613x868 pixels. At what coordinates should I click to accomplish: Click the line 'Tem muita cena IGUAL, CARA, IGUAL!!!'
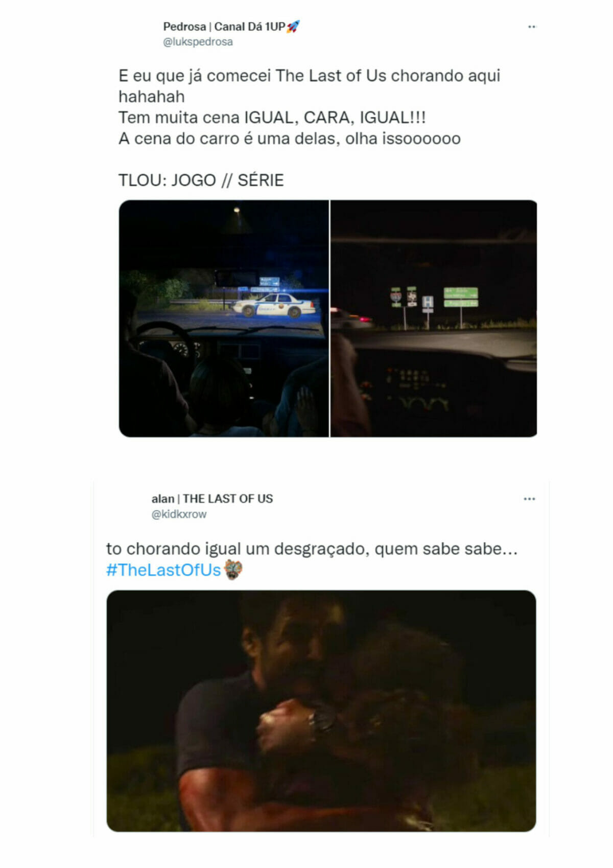(x=272, y=118)
